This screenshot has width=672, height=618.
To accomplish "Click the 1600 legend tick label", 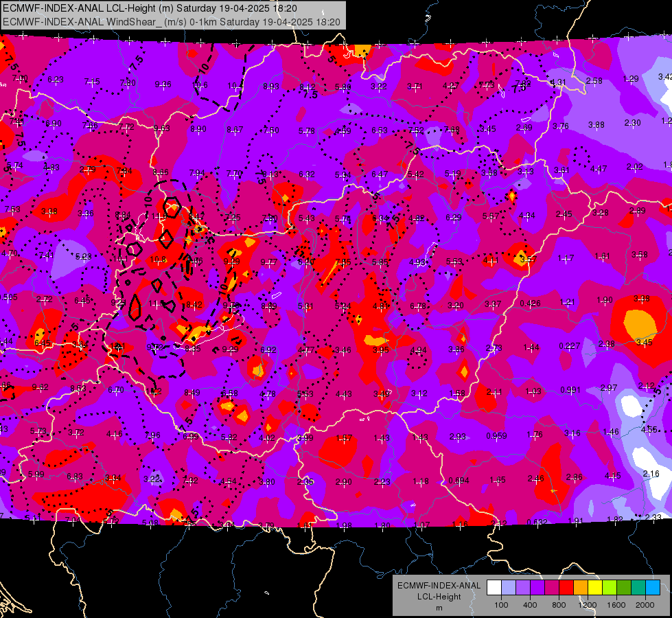I will click(616, 605).
